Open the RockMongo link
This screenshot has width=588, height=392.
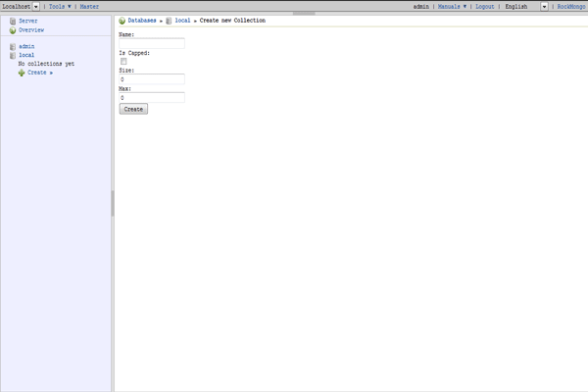point(570,6)
